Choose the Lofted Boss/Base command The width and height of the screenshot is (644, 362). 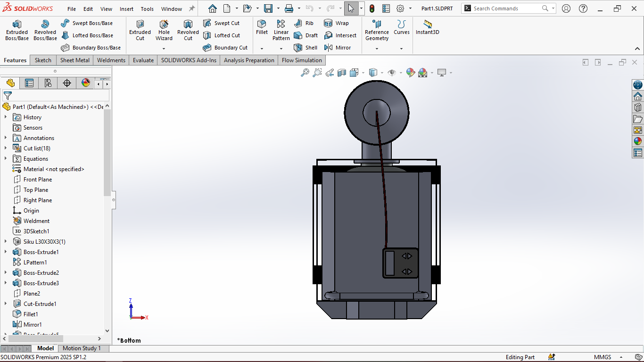pos(87,35)
